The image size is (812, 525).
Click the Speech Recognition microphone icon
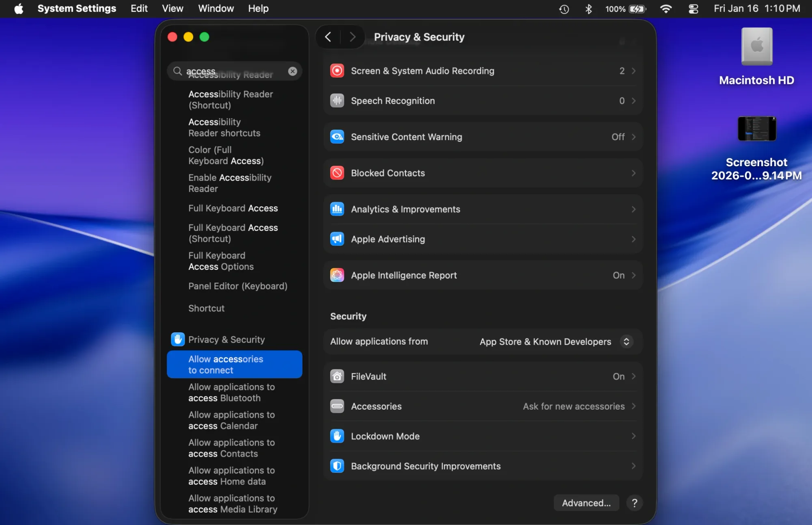click(337, 101)
